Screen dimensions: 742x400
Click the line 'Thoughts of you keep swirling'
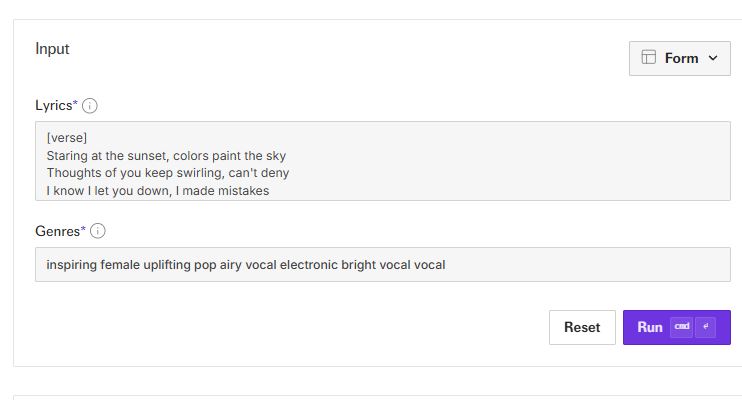(168, 173)
